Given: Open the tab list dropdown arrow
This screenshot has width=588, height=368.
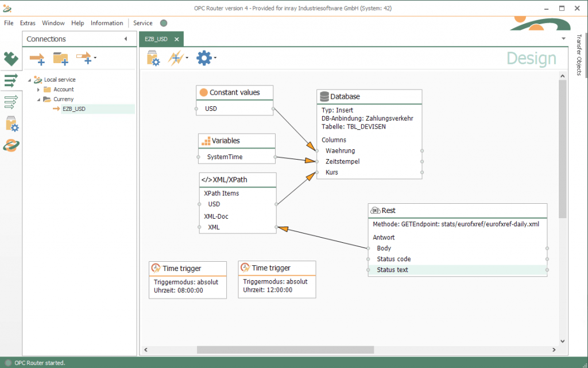Looking at the screenshot, I should click(563, 38).
